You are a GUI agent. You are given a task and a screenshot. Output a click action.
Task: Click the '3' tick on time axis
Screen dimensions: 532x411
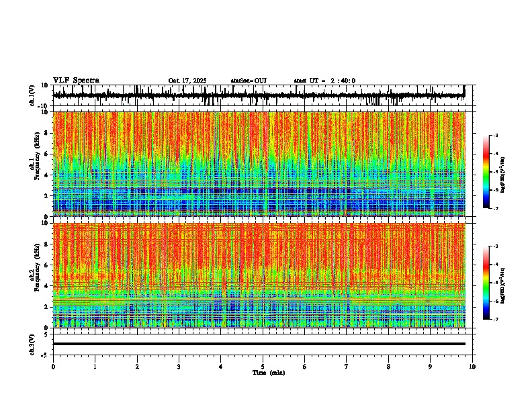(x=179, y=367)
